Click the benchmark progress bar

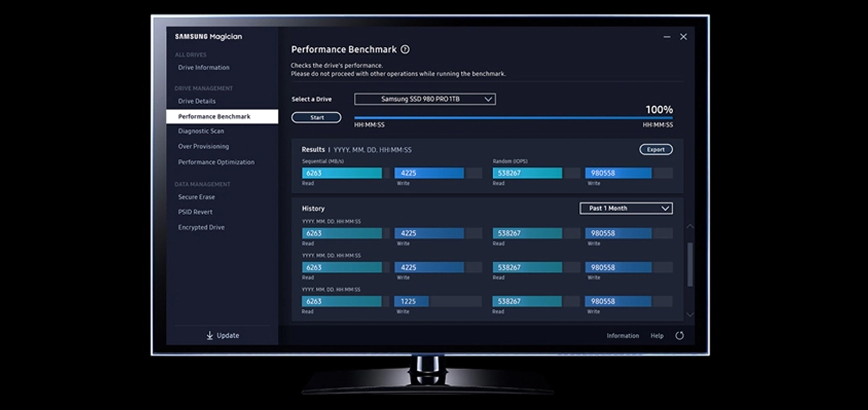click(x=513, y=118)
